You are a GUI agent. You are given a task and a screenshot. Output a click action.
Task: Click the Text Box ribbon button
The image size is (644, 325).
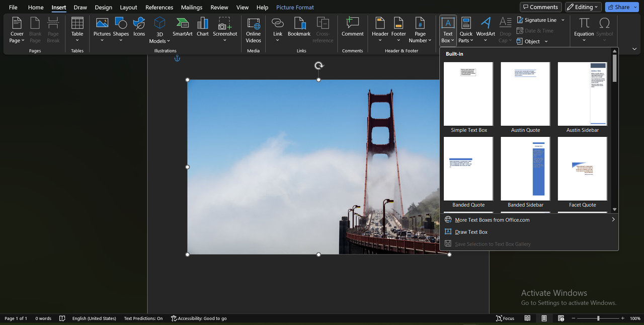tap(448, 30)
